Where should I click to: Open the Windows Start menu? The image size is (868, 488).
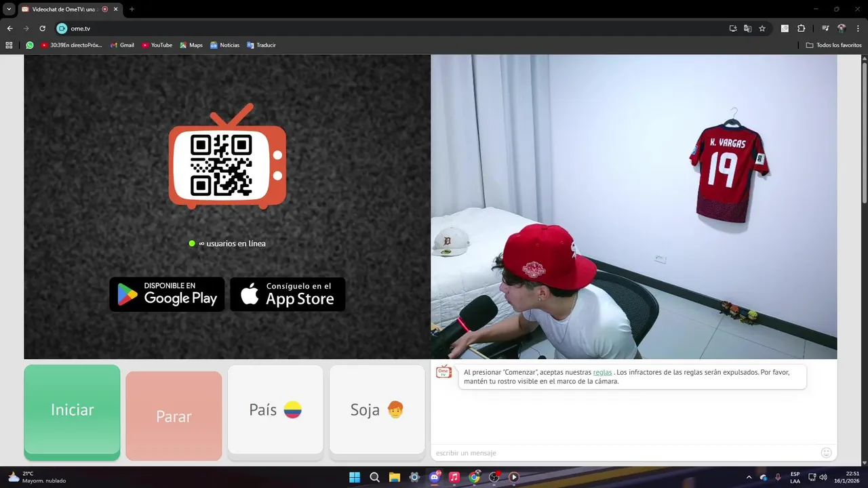point(355,477)
